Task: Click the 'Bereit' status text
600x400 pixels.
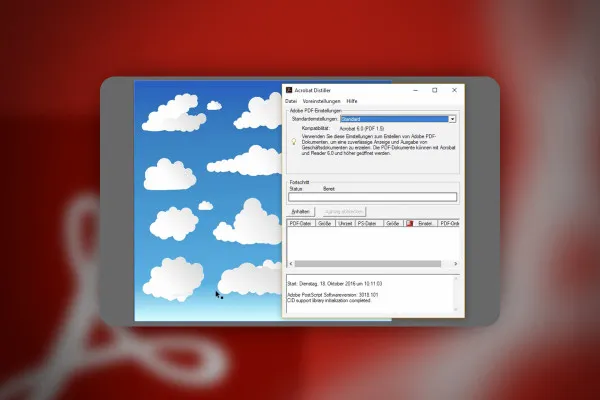Action: [x=329, y=189]
